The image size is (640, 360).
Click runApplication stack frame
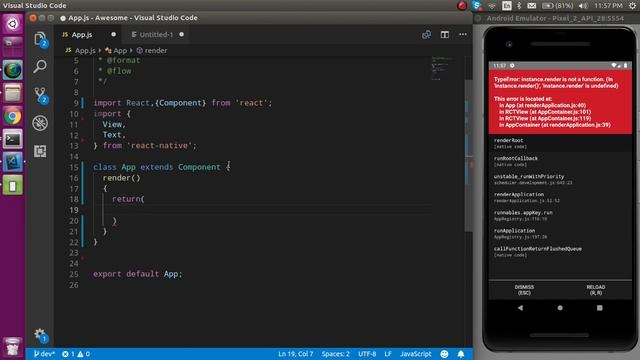560,233
